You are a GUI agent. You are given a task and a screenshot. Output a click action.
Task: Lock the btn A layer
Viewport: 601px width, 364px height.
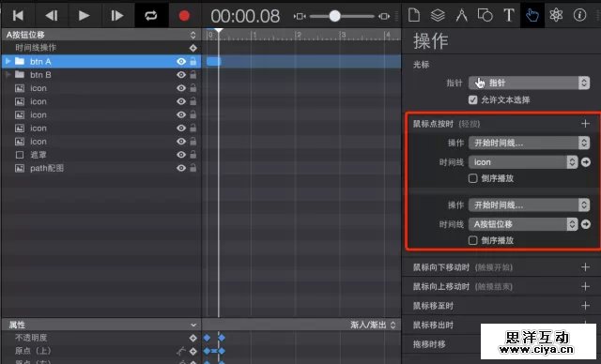pyautogui.click(x=193, y=61)
